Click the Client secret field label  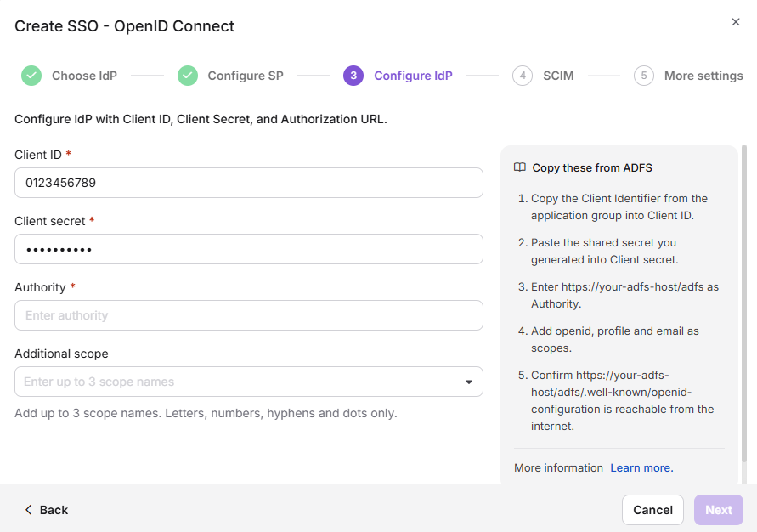50,221
